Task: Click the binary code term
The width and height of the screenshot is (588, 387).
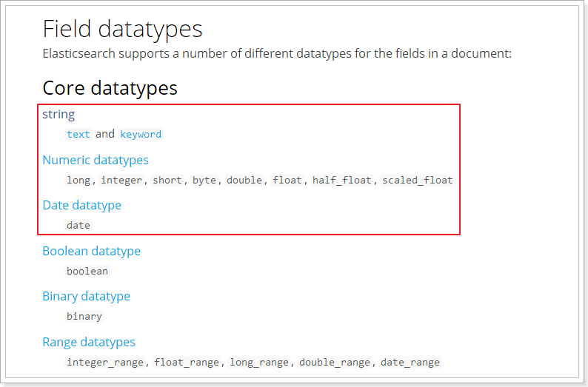Action: (84, 317)
